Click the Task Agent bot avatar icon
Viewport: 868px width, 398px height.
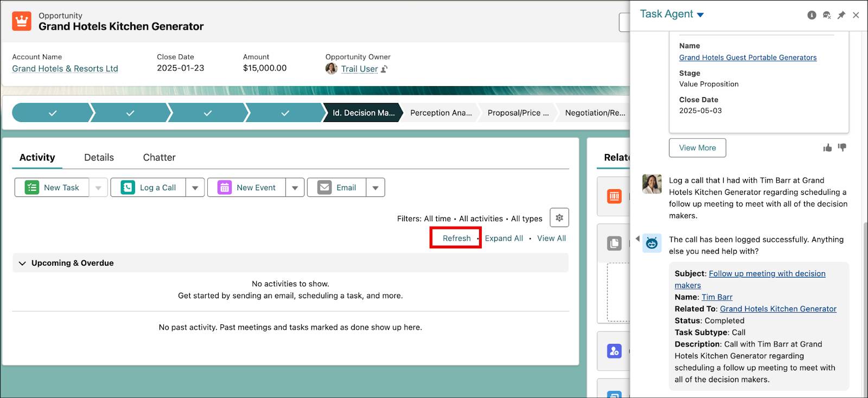pos(652,243)
